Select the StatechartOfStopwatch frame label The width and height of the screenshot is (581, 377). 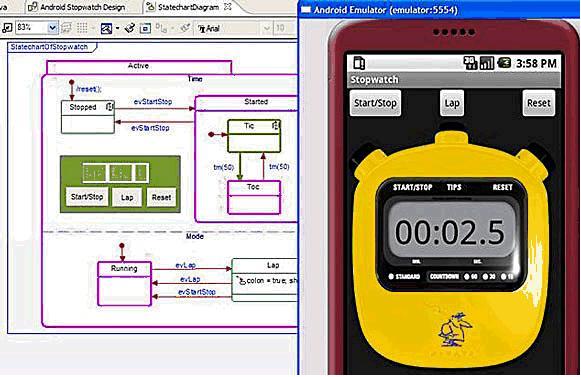(49, 47)
